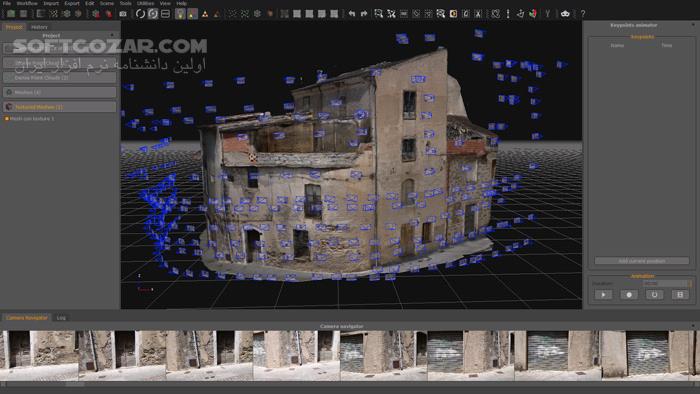
Task: Select the lightbulb lighting icon in toolbar
Action: pyautogui.click(x=180, y=14)
